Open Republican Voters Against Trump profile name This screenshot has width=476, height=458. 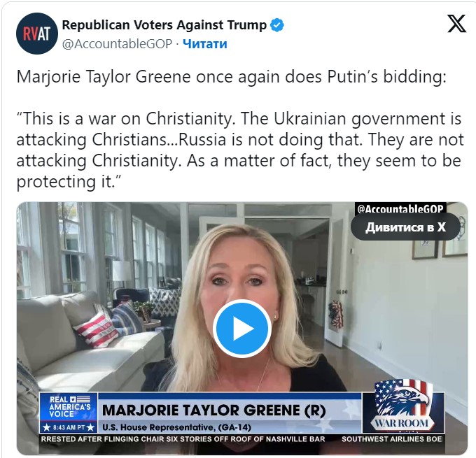164,25
